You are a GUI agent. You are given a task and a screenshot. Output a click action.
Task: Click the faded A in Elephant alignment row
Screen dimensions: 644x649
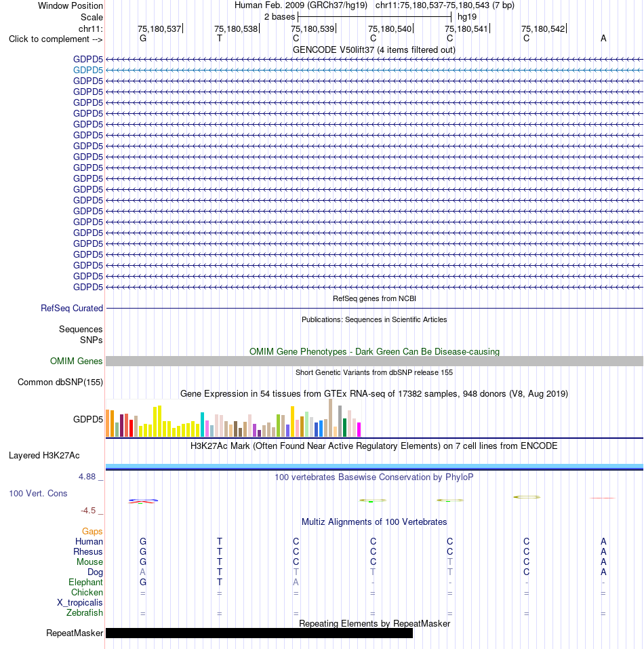(296, 583)
